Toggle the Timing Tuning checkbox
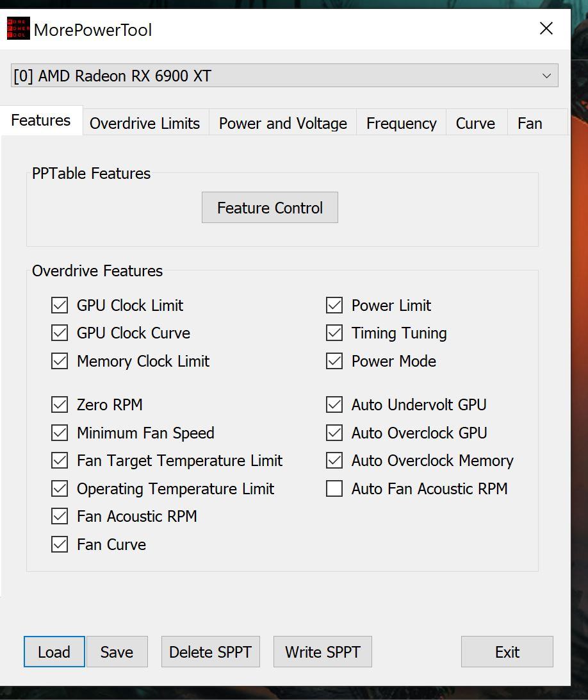Screen dimensions: 588x700 click(x=334, y=333)
